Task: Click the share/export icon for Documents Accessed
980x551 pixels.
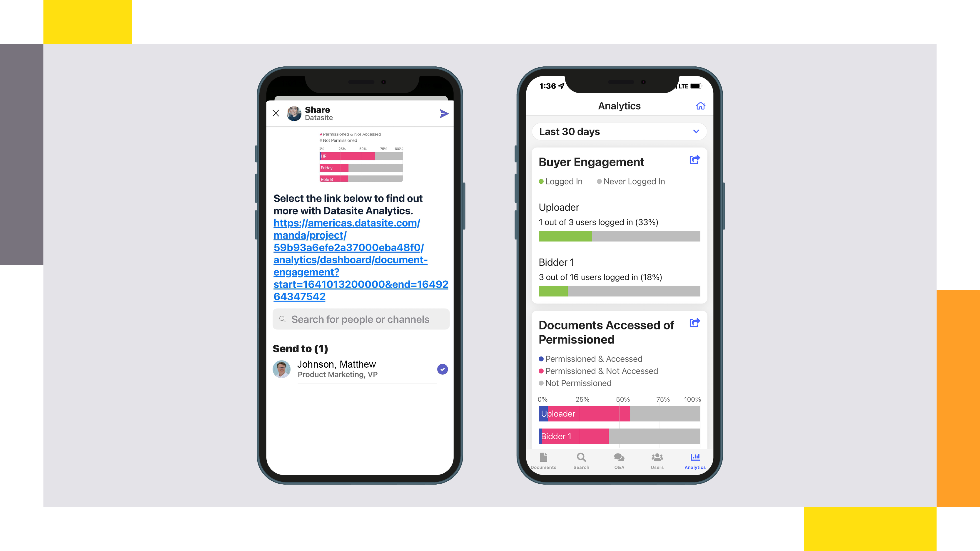Action: pos(694,322)
